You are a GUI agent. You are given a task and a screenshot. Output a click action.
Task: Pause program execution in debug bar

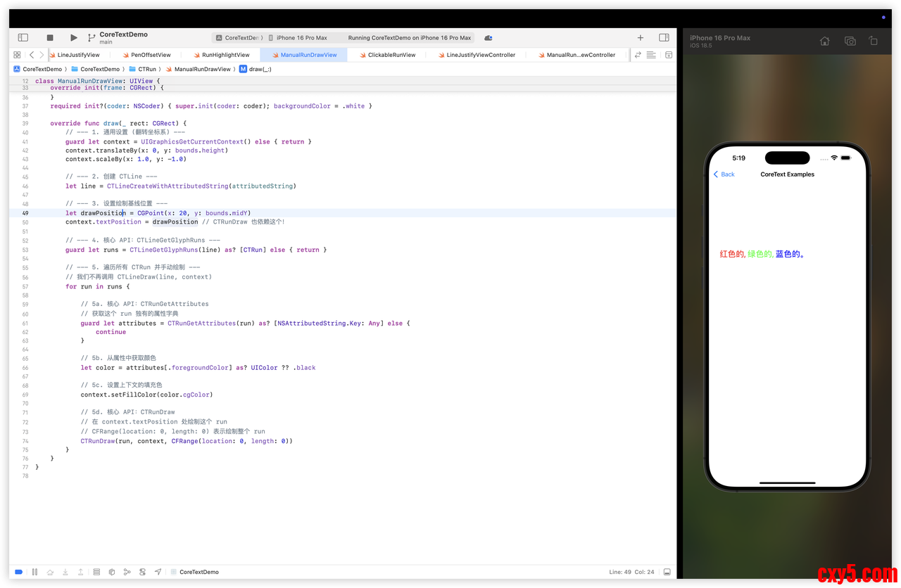(34, 572)
